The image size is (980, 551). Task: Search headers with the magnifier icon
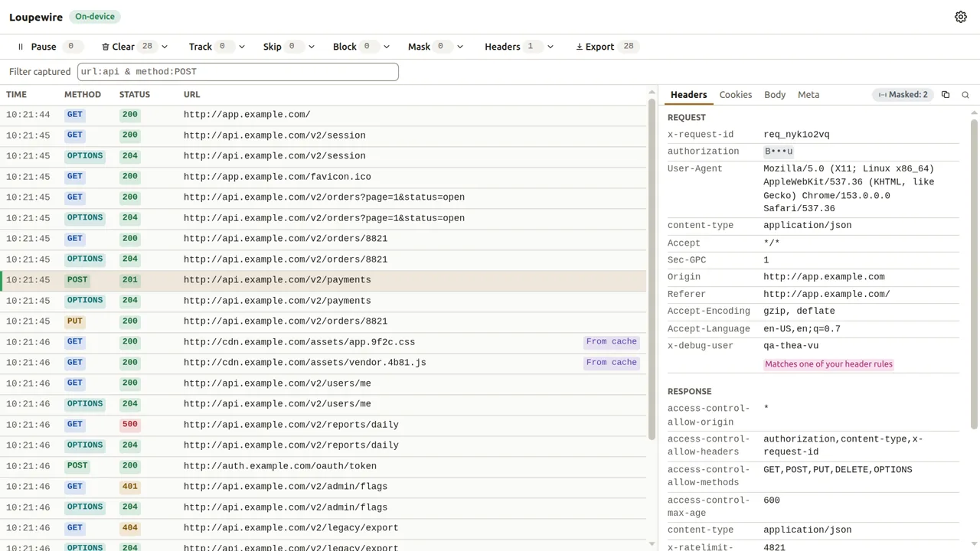click(965, 95)
